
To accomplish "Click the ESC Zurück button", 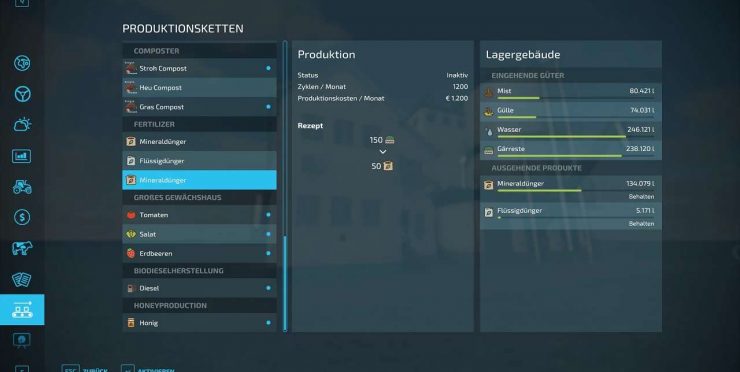I will 85,369.
